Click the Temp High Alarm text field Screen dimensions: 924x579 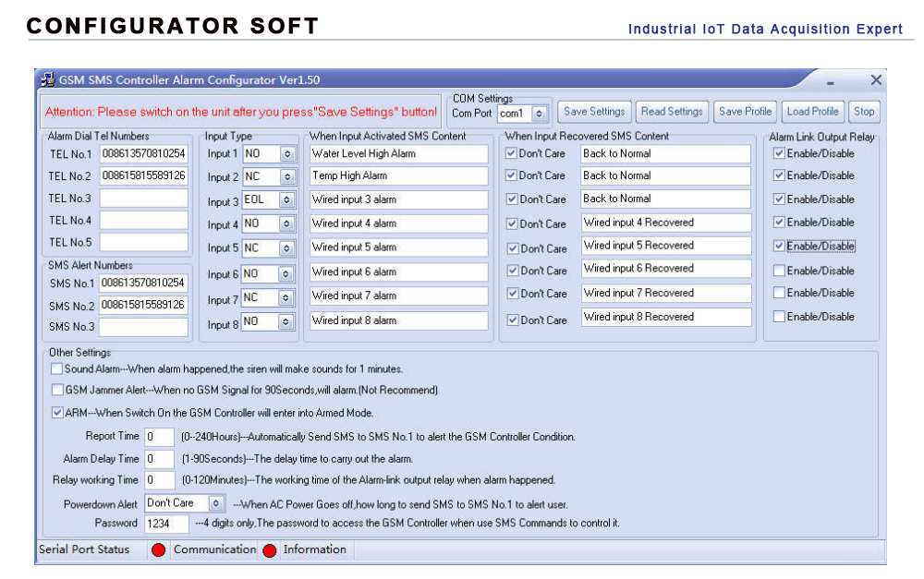(x=399, y=175)
